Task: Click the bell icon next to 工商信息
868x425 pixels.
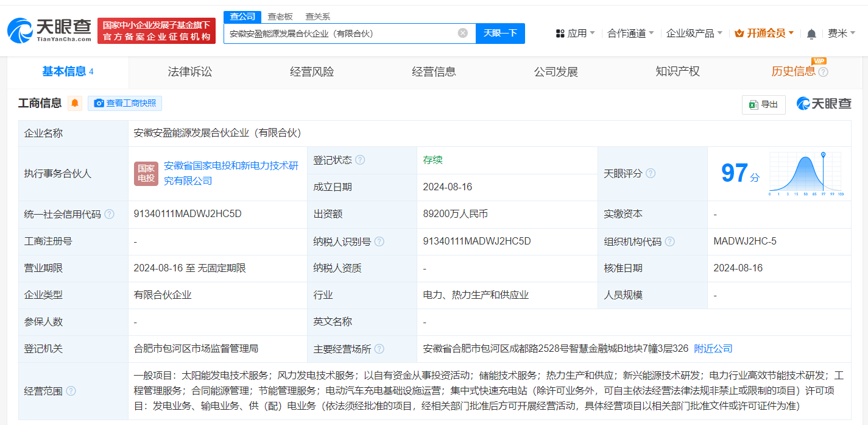Action: tap(74, 102)
